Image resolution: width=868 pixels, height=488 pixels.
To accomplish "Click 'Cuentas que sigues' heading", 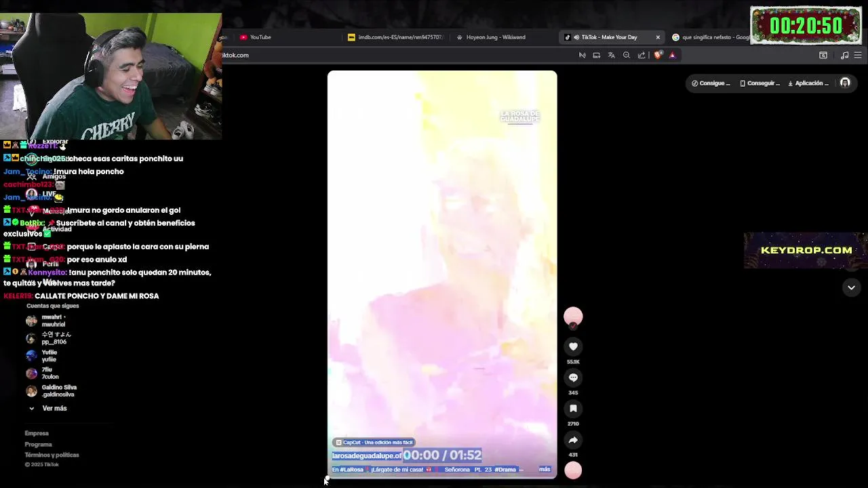I will tap(53, 306).
